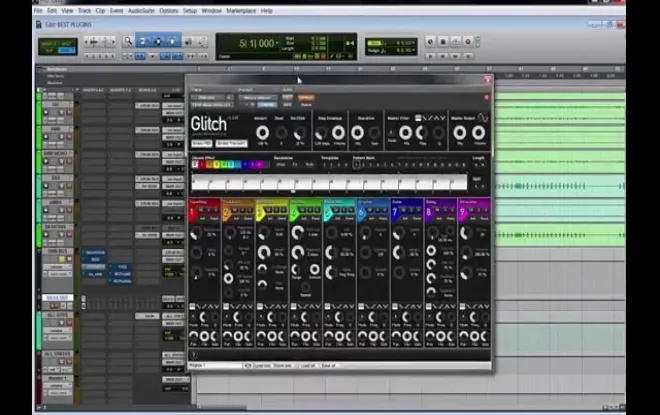The height and width of the screenshot is (415, 660).
Task: Open the Track menu
Action: click(x=85, y=11)
